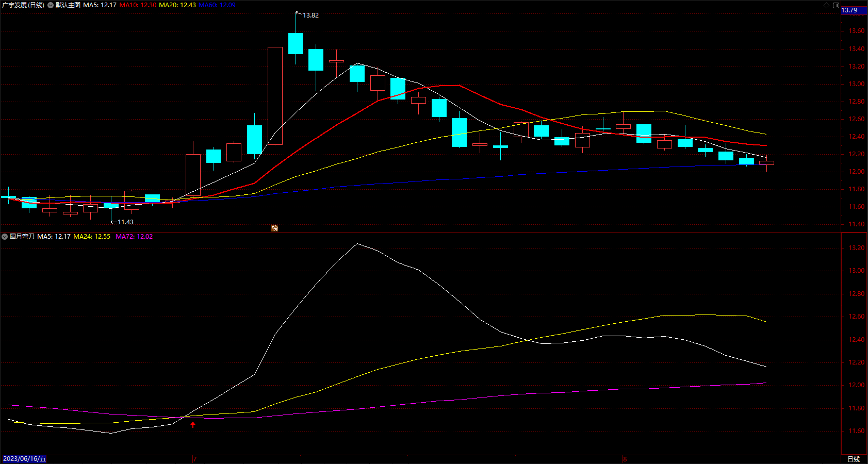This screenshot has width=868, height=464.
Task: Click the main chart MA5: 12.17 value
Action: point(100,5)
